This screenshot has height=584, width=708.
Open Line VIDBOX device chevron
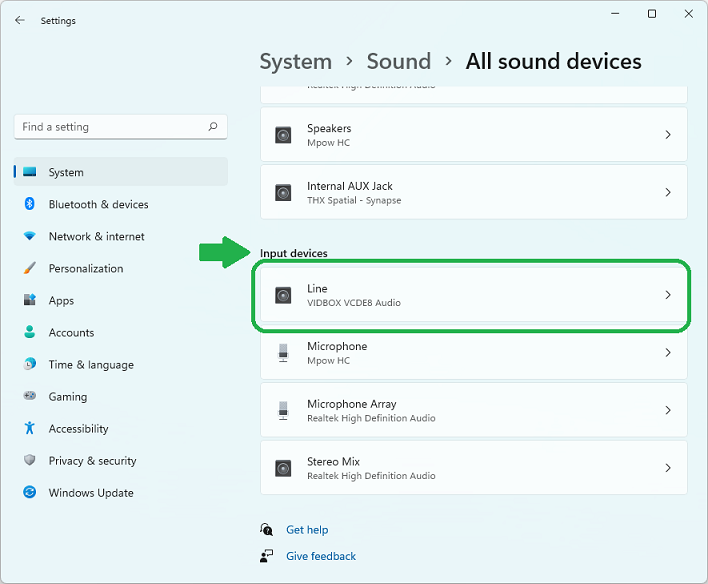(668, 295)
